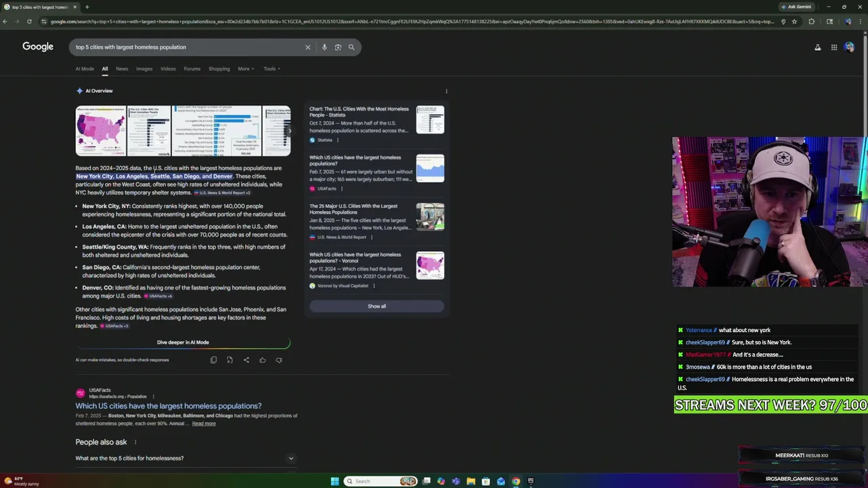Open 'Which US cities have largest homeless populations' result
The width and height of the screenshot is (868, 488).
tap(168, 406)
